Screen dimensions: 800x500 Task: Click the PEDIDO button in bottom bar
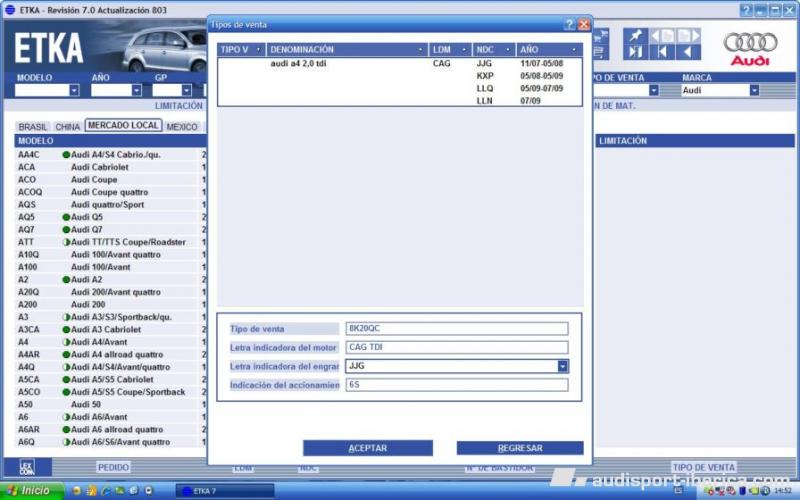tap(113, 467)
